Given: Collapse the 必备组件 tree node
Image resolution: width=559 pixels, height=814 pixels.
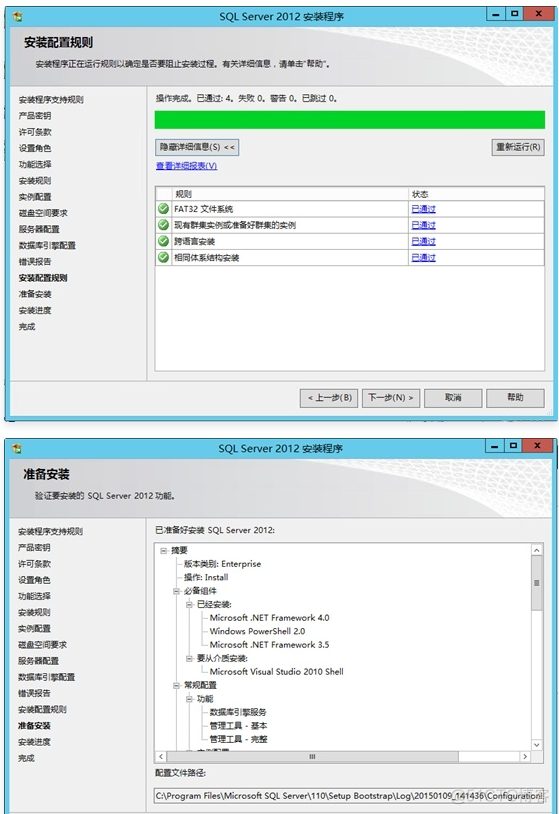Looking at the screenshot, I should tap(176, 591).
